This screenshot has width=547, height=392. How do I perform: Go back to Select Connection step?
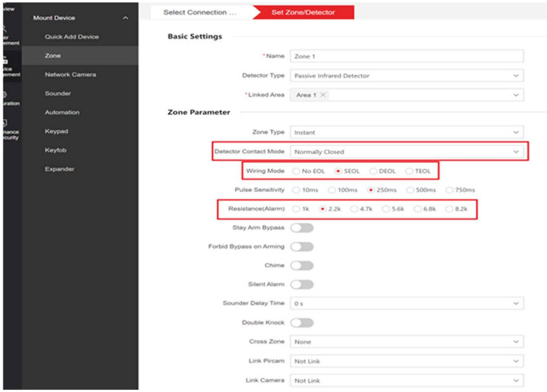[200, 13]
